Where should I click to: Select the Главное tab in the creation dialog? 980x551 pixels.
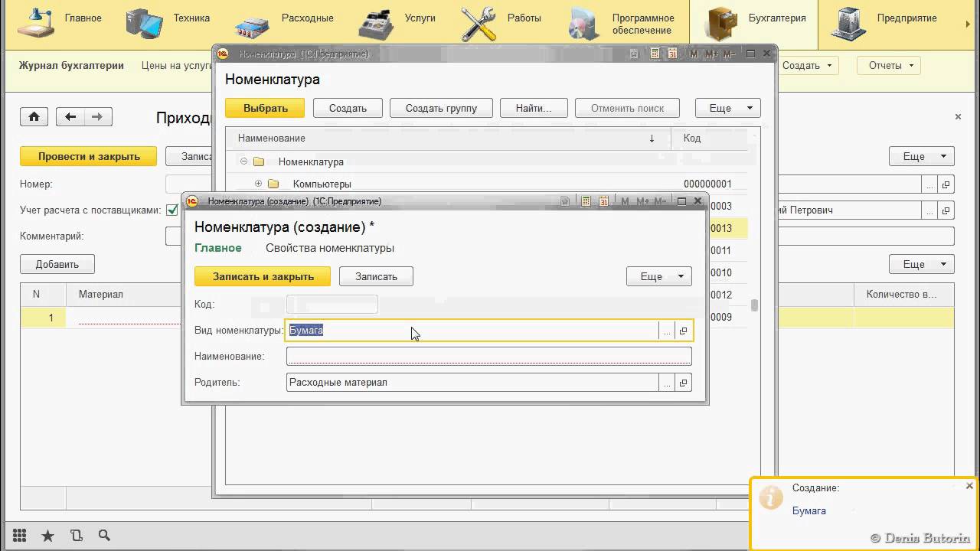(x=218, y=248)
